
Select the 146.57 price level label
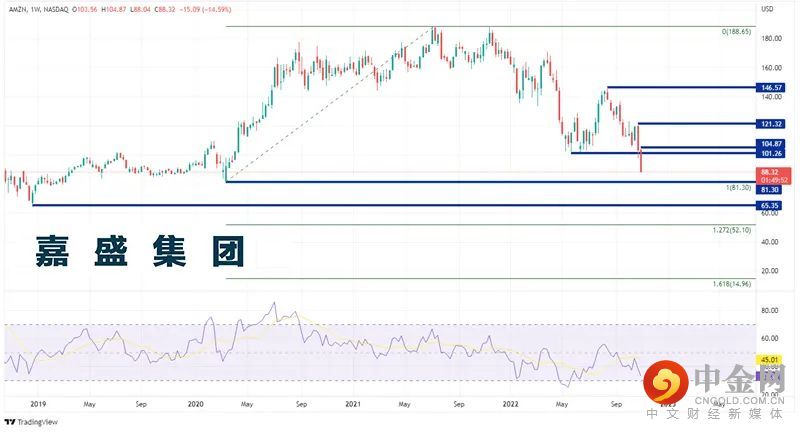pyautogui.click(x=771, y=88)
